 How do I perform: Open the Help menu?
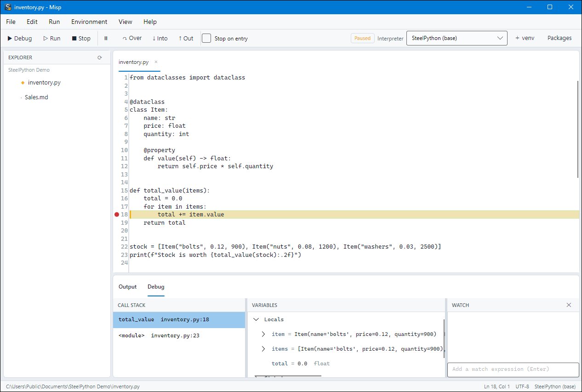point(150,22)
